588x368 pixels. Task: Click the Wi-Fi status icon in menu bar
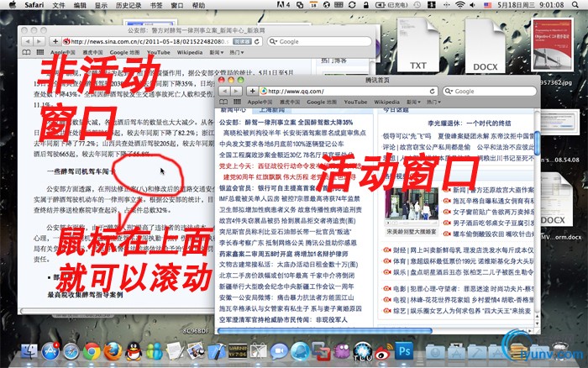coord(460,5)
